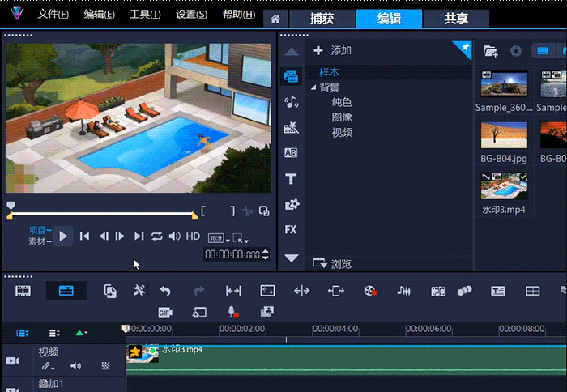Set mark-out with the right bracket
The image size is (567, 392).
pos(232,211)
